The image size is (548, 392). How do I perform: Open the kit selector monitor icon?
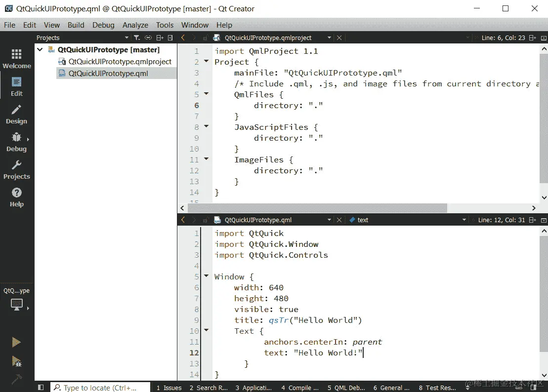pyautogui.click(x=16, y=305)
